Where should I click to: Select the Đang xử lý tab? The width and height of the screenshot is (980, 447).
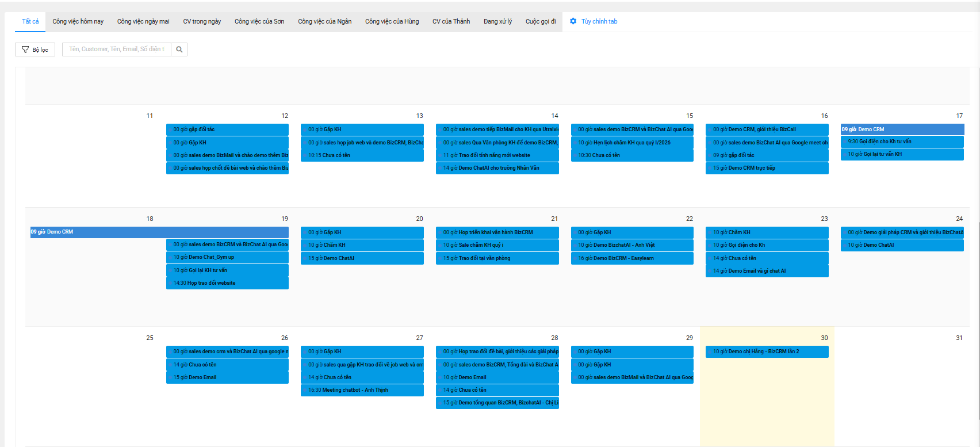pos(497,21)
